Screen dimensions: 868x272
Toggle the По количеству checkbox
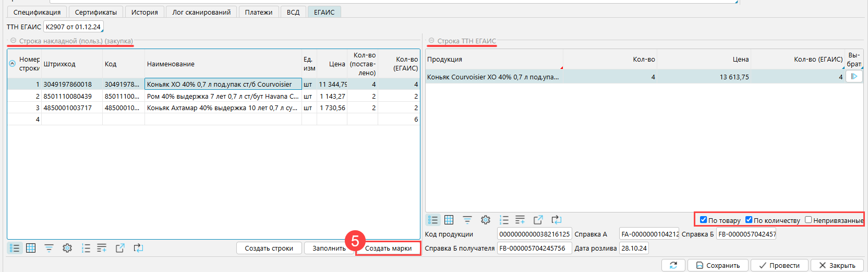(x=749, y=220)
